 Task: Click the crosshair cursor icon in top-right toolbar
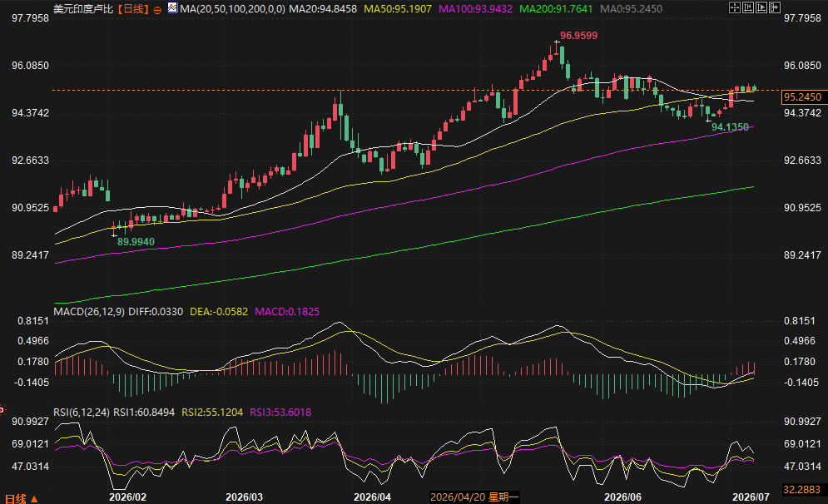[x=735, y=7]
